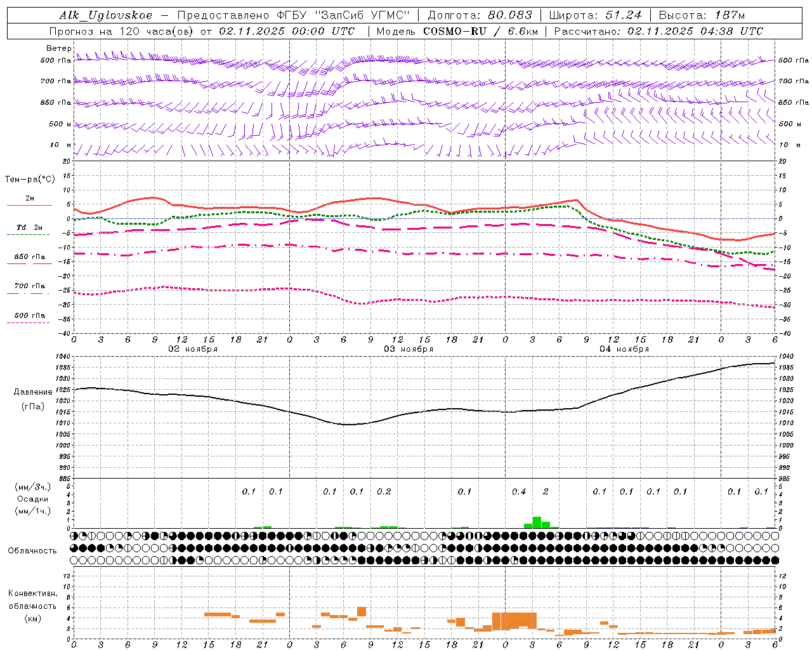Click the (км) unit label of convective cloudiness

tap(32, 618)
